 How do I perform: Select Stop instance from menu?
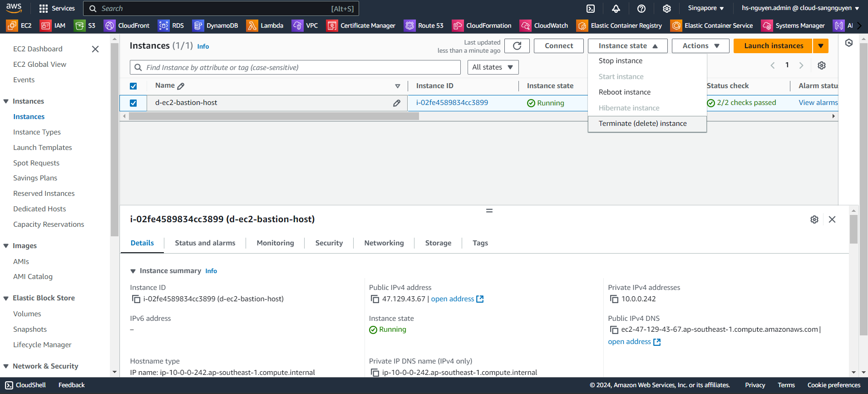point(620,61)
